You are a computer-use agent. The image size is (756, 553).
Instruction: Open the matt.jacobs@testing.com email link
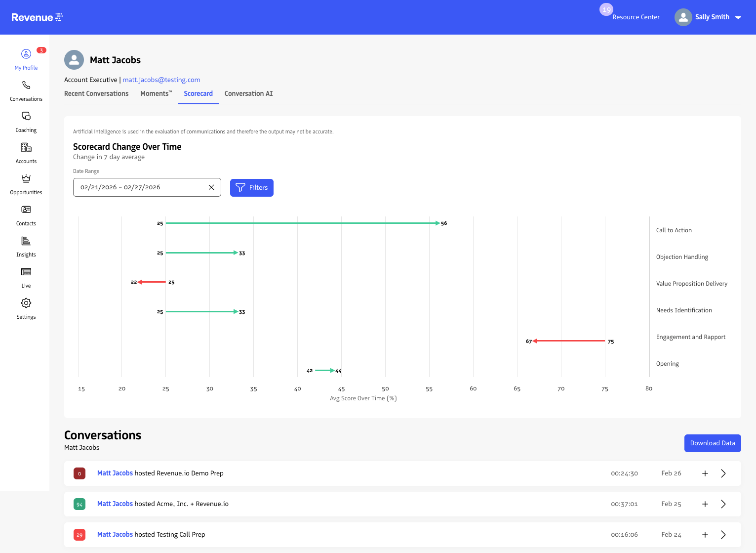tap(161, 80)
